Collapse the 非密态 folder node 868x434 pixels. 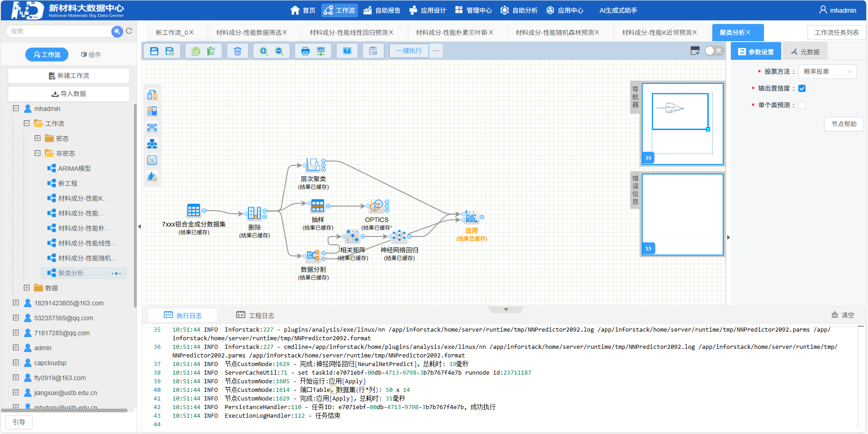click(38, 153)
